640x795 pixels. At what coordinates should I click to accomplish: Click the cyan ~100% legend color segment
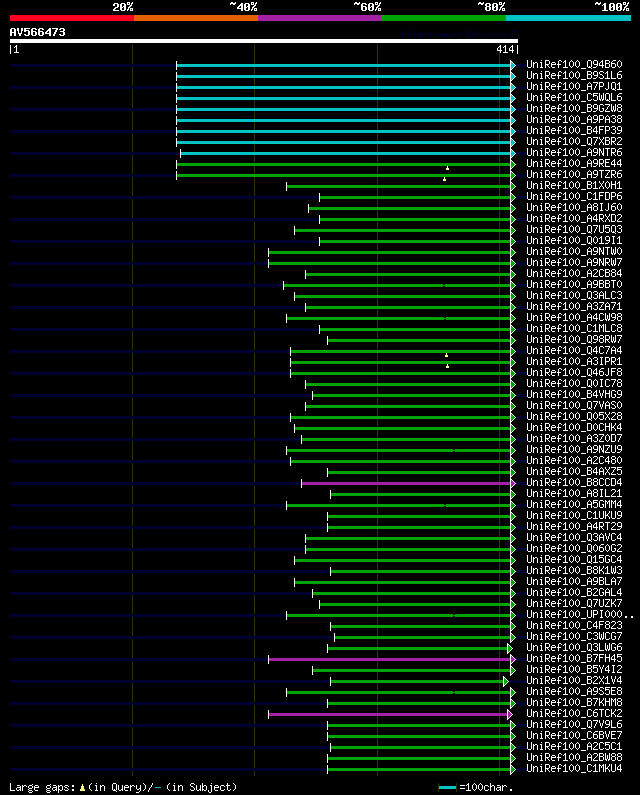(568, 18)
